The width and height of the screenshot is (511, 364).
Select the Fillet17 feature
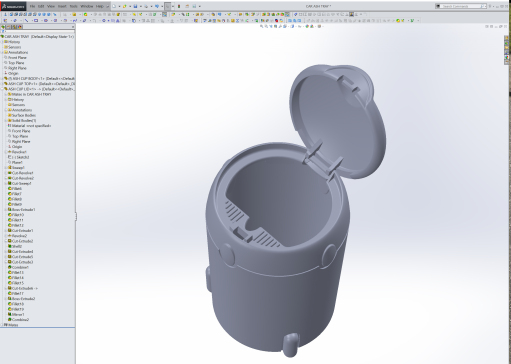click(x=17, y=293)
